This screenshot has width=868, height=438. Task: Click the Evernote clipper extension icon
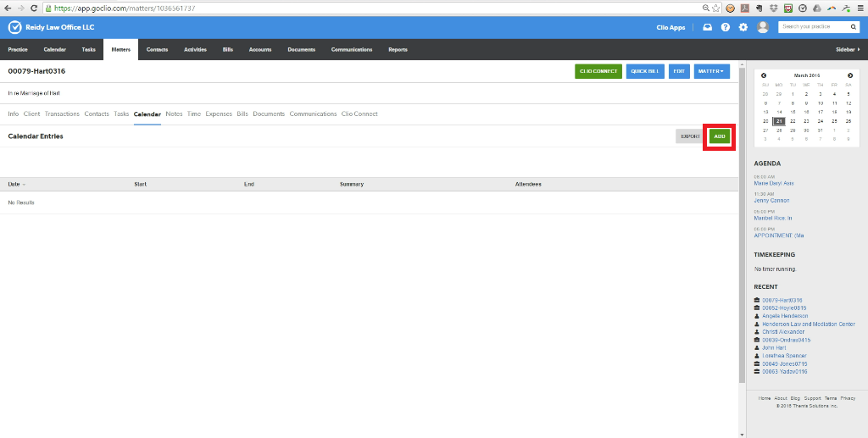[759, 8]
